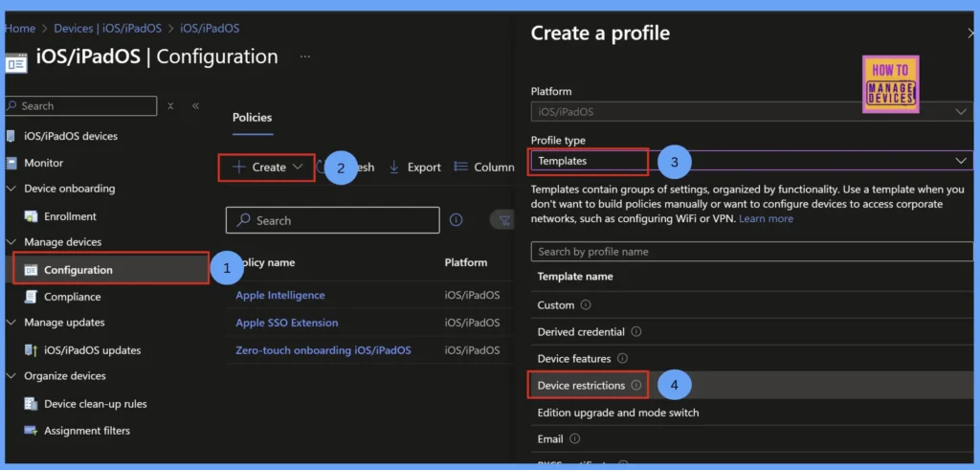Screen dimensions: 980x470
Task: Click info icon next to Device restrictions
Action: coord(636,386)
